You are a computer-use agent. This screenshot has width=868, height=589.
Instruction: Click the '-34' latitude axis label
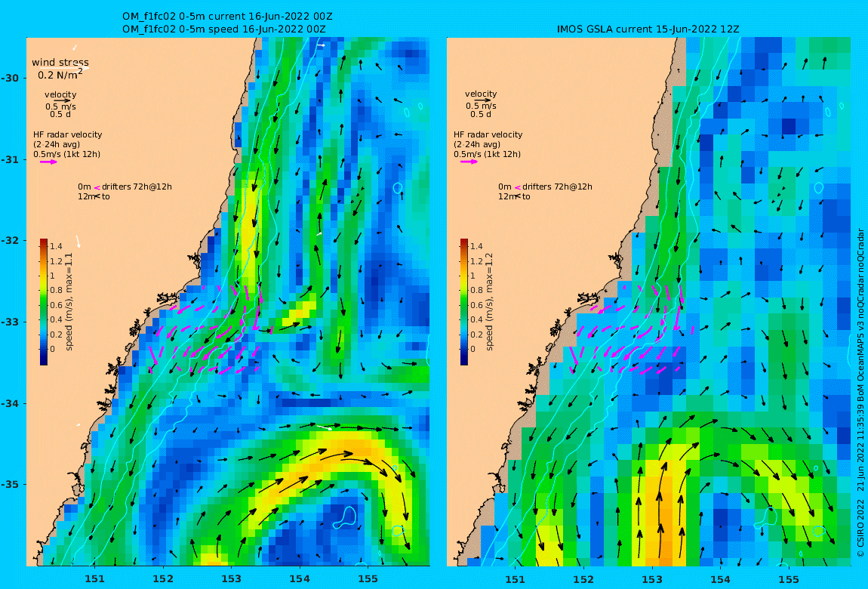[10, 403]
